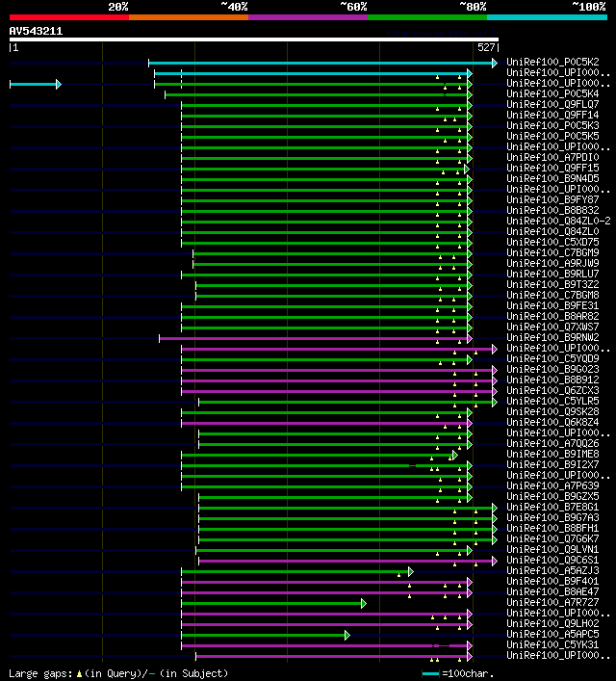The width and height of the screenshot is (616, 681).
Task: Select the UniRef100_Q9LVN1 label
Action: pyautogui.click(x=552, y=549)
